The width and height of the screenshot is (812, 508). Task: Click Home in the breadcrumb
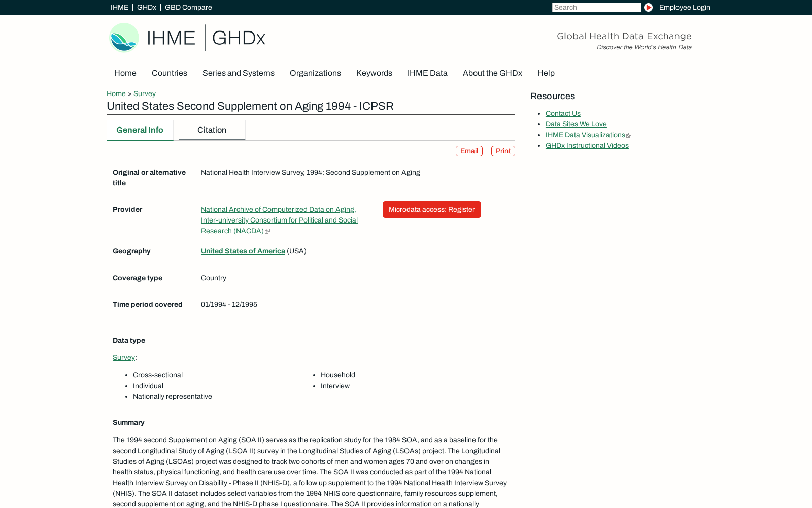tap(116, 93)
